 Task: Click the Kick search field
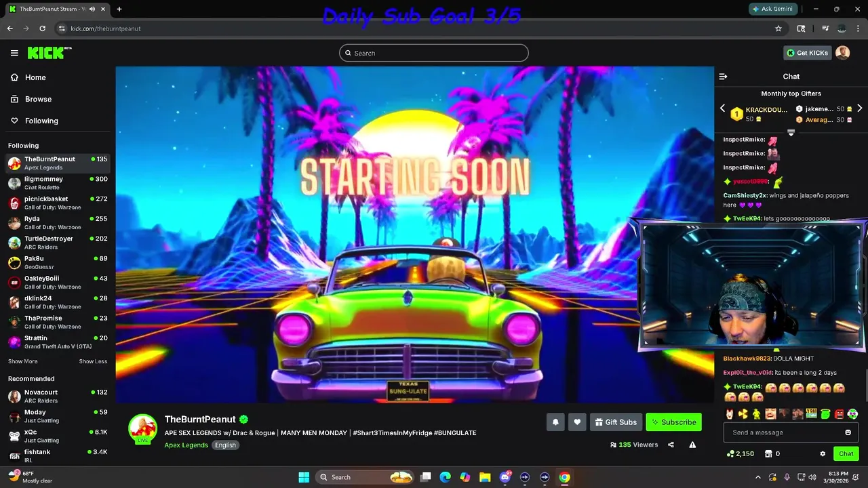click(434, 53)
